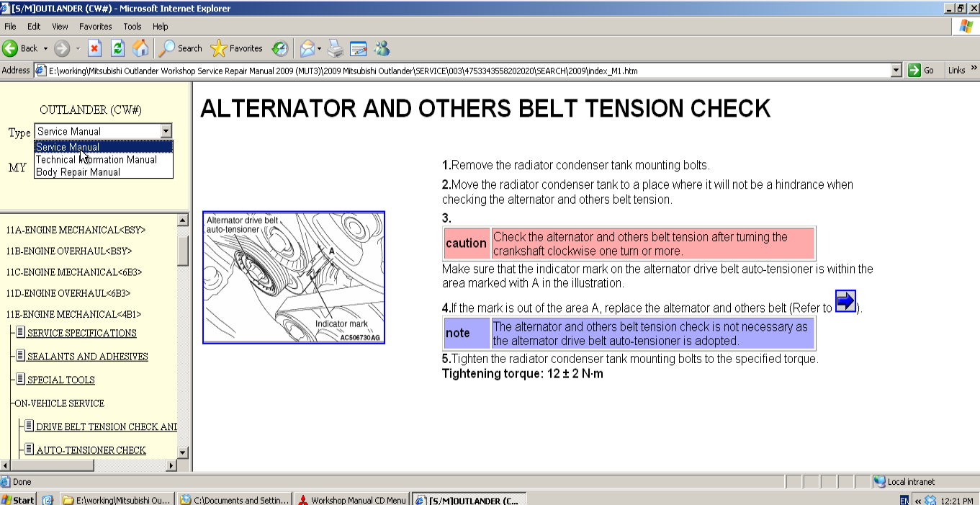Collapse the Type dropdown arrow

point(166,131)
